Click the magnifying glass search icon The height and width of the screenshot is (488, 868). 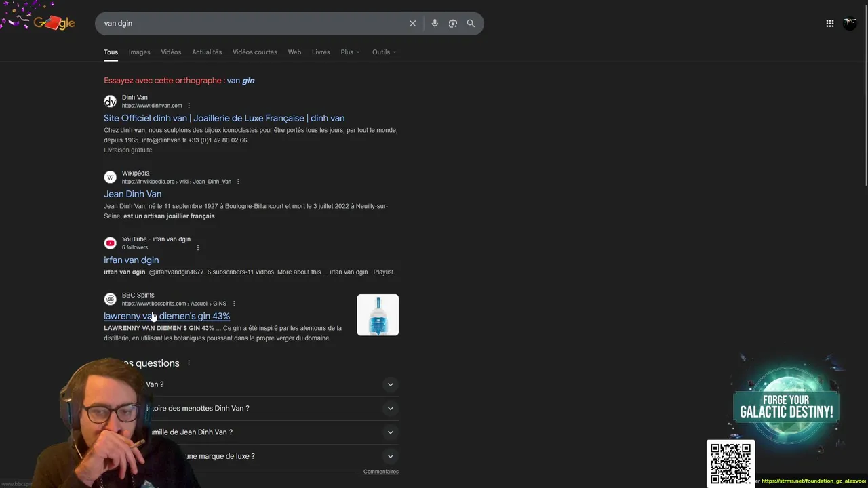click(x=471, y=24)
